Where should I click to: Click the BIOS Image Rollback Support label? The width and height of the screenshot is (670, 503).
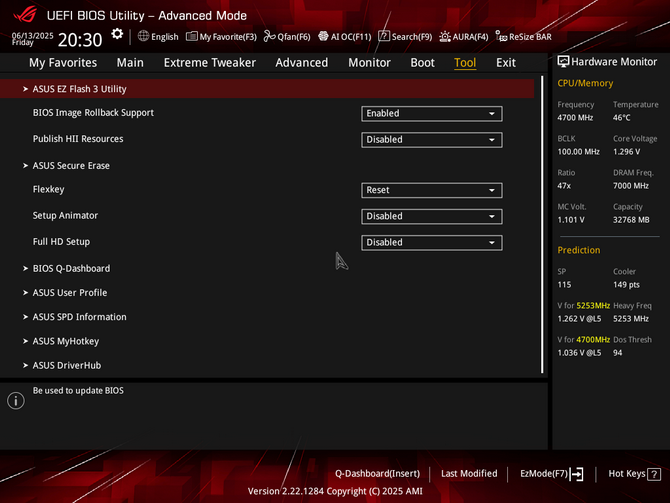point(93,113)
